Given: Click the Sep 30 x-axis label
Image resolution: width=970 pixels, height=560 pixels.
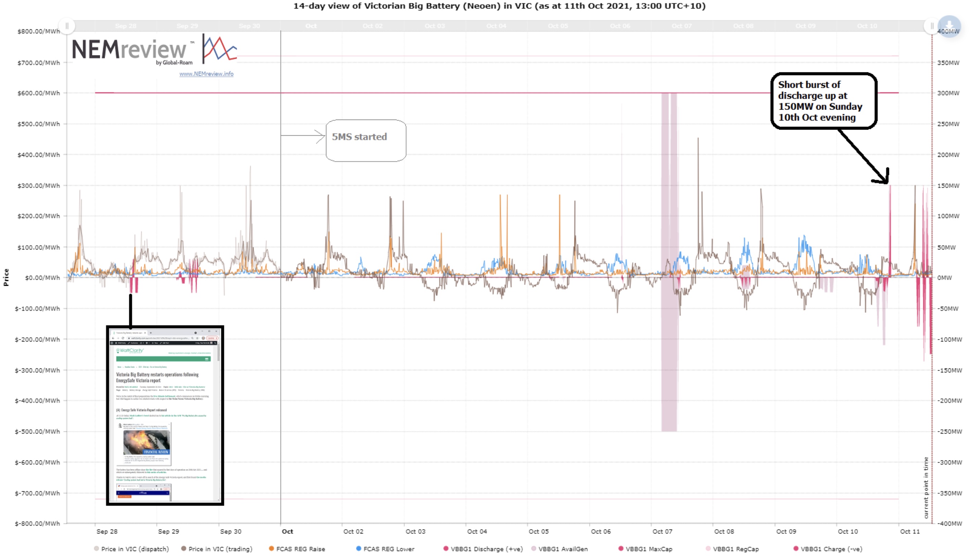Looking at the screenshot, I should pos(230,531).
